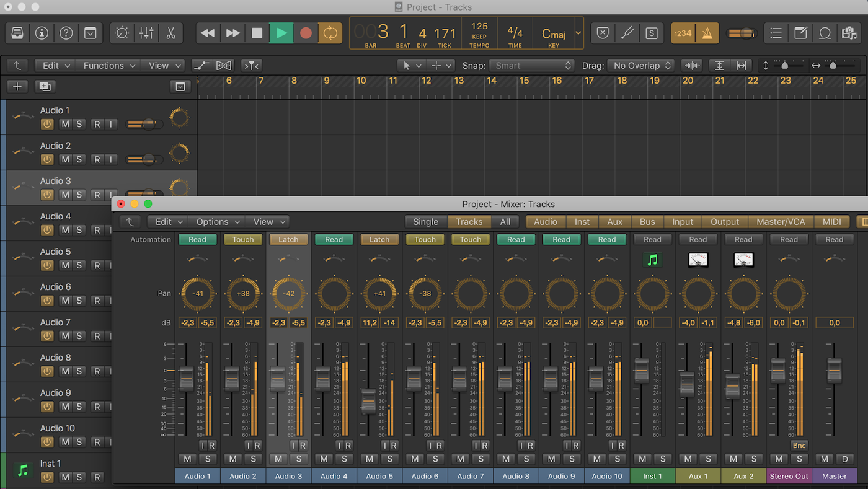This screenshot has width=868, height=489.
Task: Open Drag No Overlap dropdown
Action: click(x=640, y=65)
